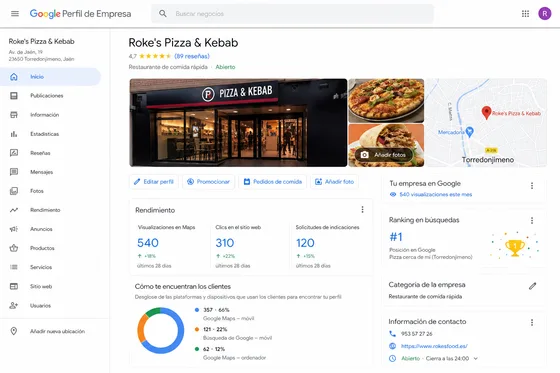Expand opening hours chevron next to Cierra a las 24:00

point(476,358)
